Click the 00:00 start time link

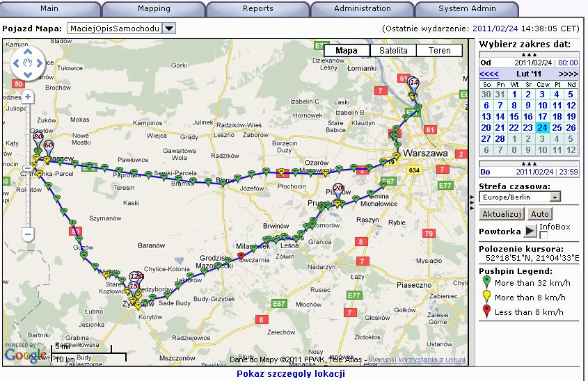pyautogui.click(x=568, y=63)
